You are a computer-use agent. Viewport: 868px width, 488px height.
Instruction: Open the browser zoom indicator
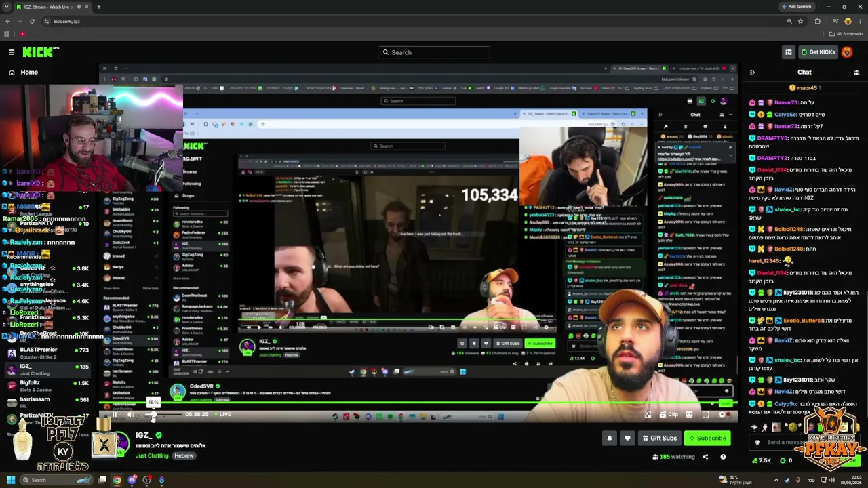point(789,21)
